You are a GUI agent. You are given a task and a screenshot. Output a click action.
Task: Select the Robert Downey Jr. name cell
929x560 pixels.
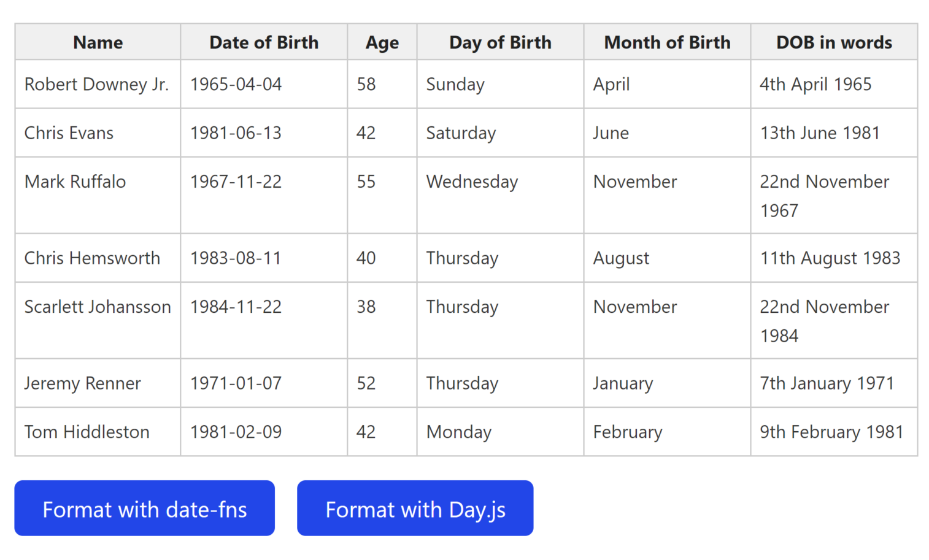pyautogui.click(x=98, y=84)
